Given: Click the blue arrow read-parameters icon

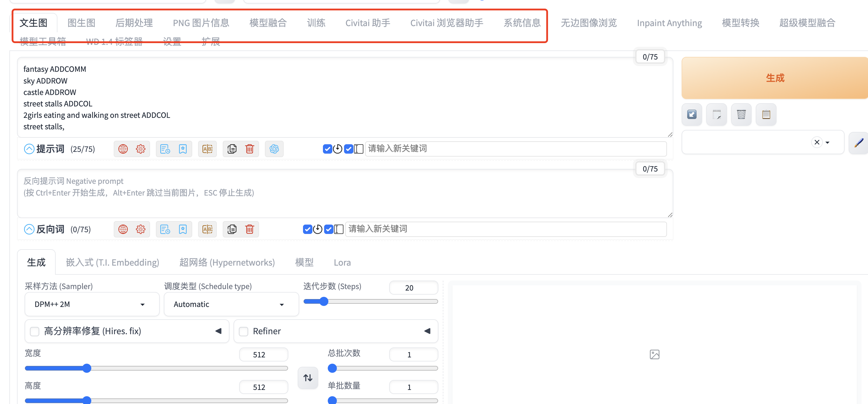Looking at the screenshot, I should [x=691, y=115].
